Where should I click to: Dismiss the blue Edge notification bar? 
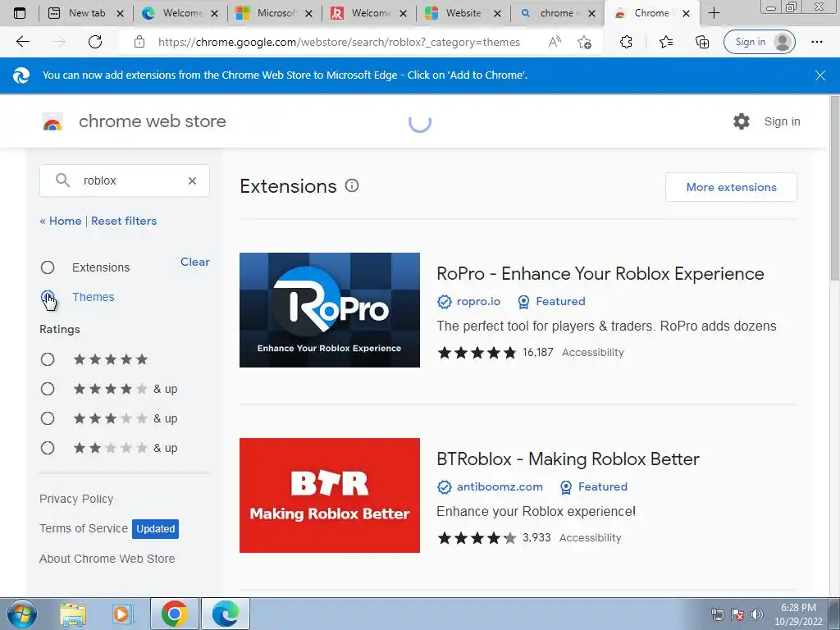click(x=820, y=75)
